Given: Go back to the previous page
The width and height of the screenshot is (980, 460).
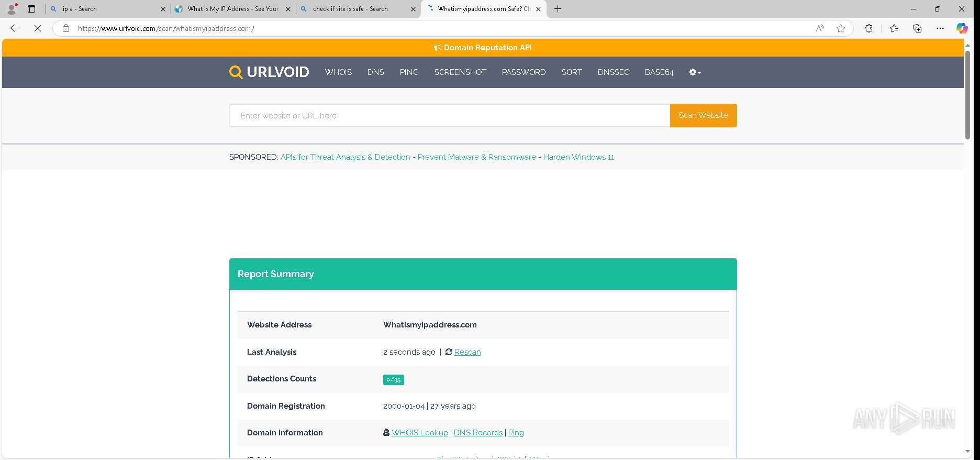Looking at the screenshot, I should coord(15,28).
